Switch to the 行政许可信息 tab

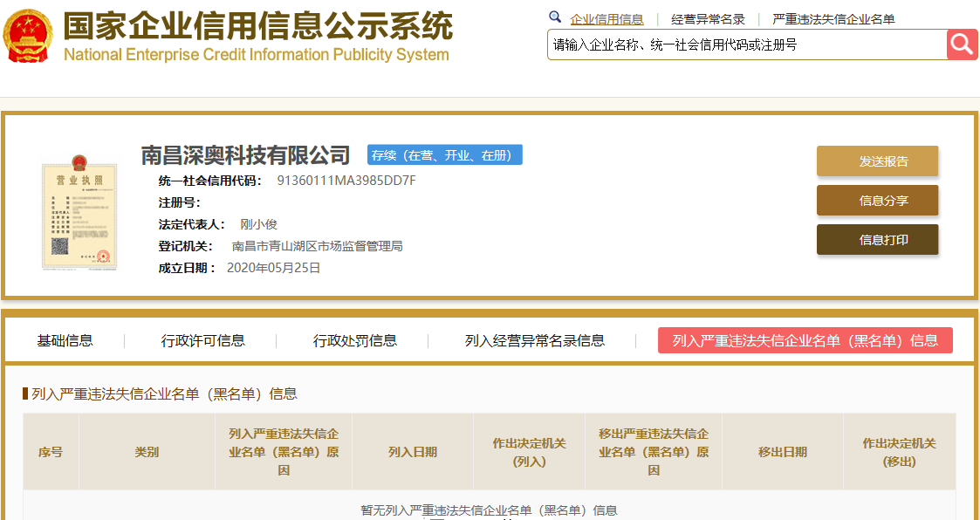(203, 340)
